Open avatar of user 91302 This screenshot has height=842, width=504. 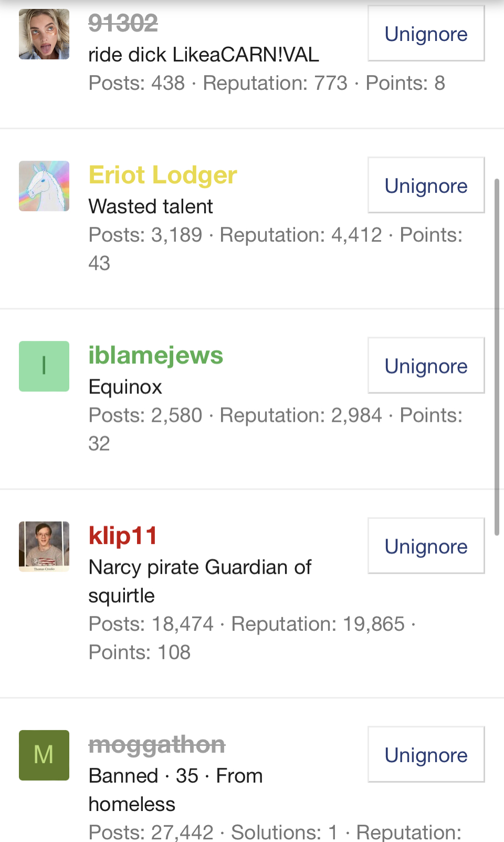click(x=44, y=34)
